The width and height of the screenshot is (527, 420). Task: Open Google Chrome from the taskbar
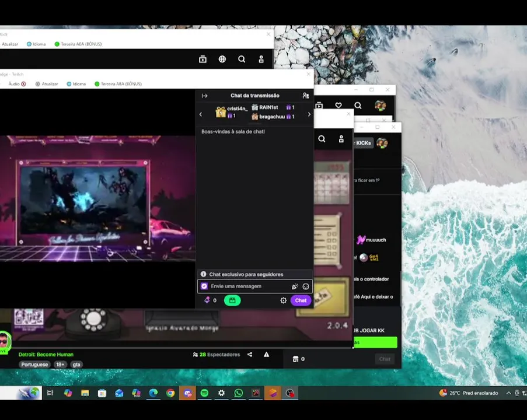(x=170, y=393)
